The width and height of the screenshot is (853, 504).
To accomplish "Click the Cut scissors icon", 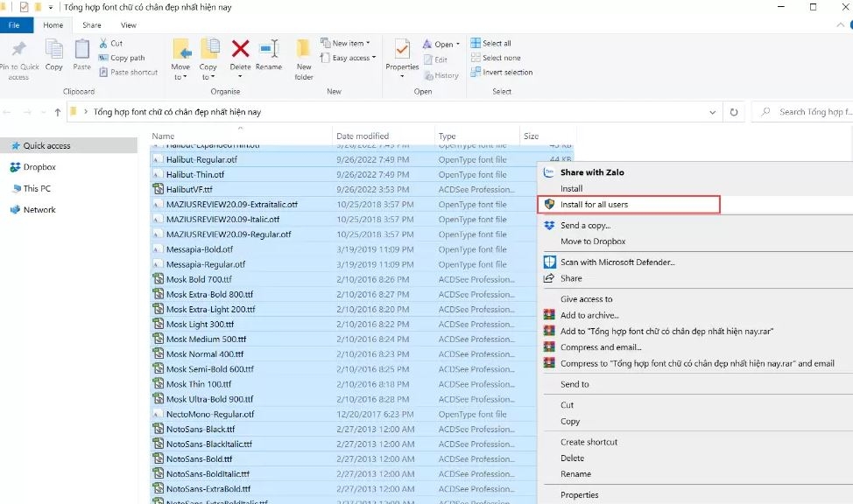I will (103, 43).
